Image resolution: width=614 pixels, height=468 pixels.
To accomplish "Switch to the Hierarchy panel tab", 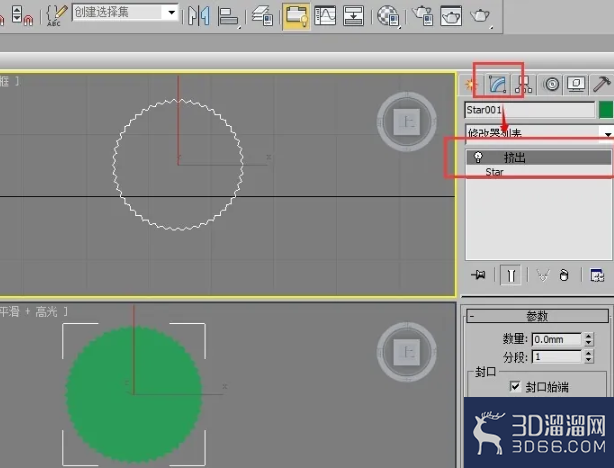I will coord(524,84).
